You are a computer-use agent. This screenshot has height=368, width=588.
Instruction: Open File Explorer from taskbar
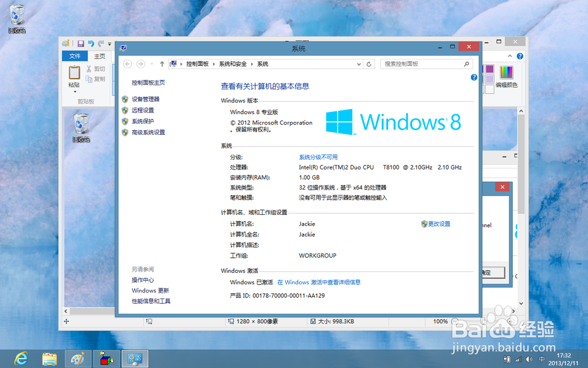click(49, 359)
